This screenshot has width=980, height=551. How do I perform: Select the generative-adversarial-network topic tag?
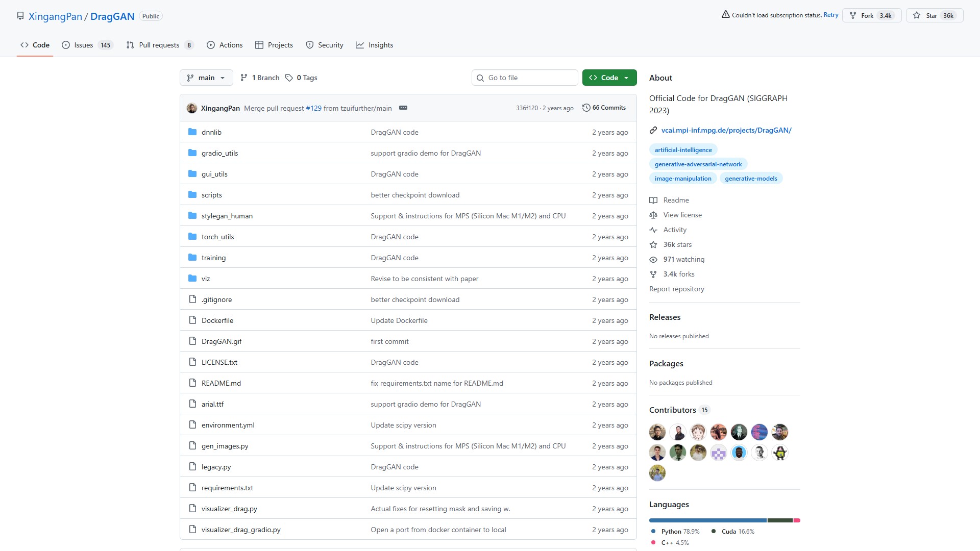click(x=698, y=164)
